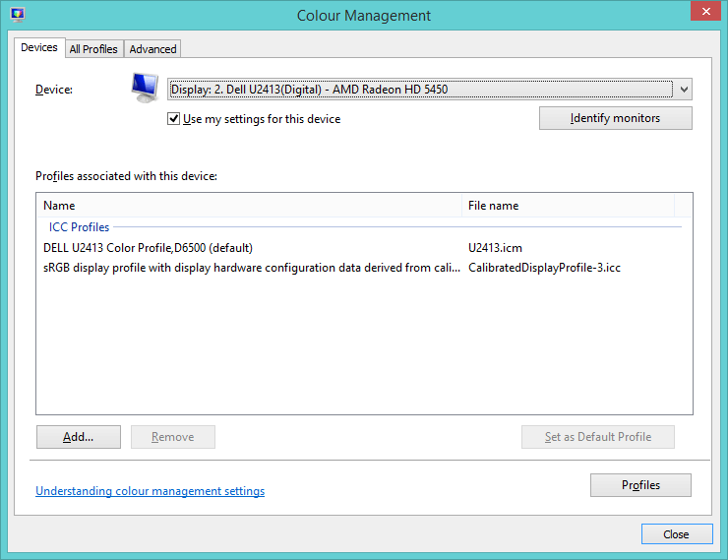Select the Devices tab
Screen dimensions: 728x560
point(39,47)
